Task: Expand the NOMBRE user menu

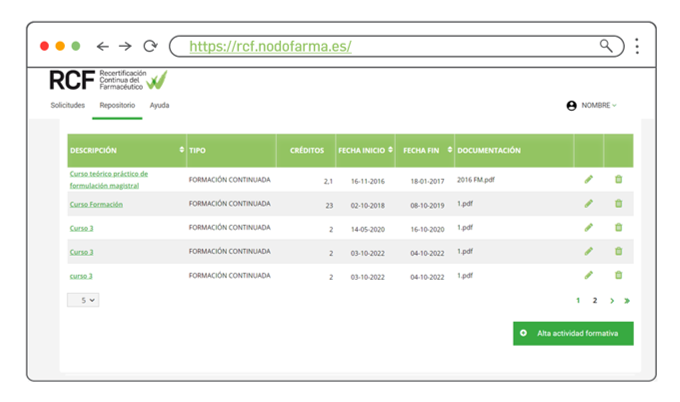Action: (x=591, y=105)
